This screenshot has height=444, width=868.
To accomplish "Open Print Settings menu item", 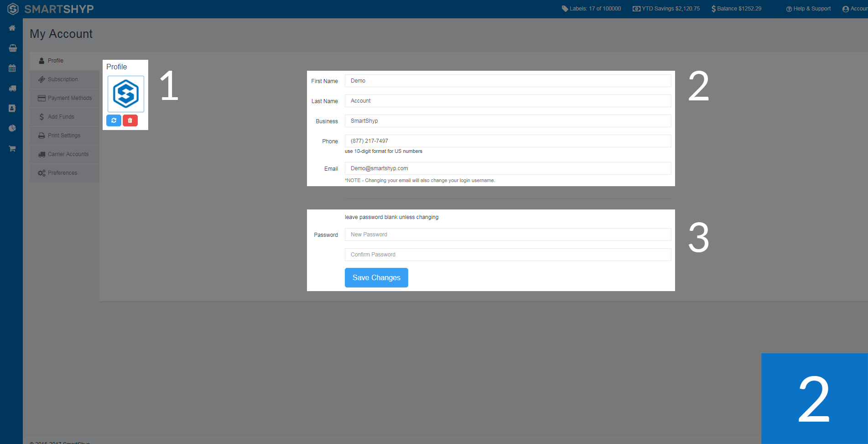I will tap(64, 136).
